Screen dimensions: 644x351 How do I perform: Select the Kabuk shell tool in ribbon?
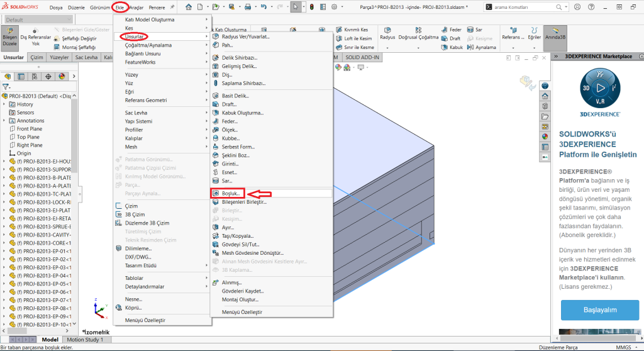451,47
